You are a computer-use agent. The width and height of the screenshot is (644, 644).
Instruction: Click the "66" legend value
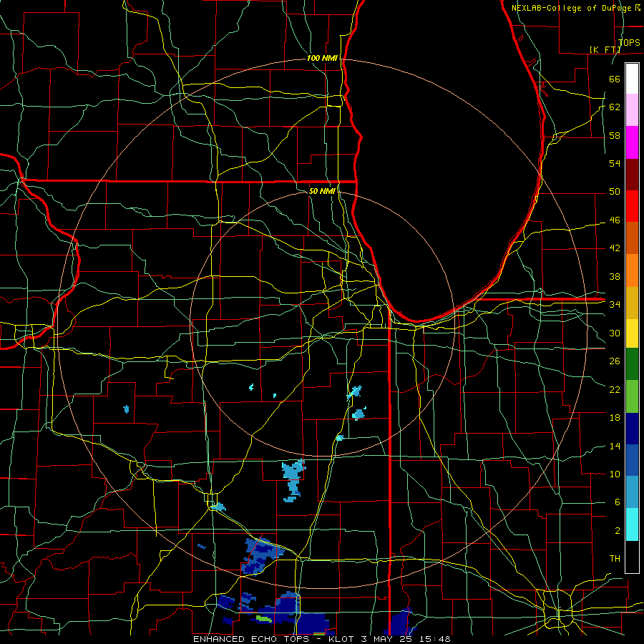coord(615,79)
